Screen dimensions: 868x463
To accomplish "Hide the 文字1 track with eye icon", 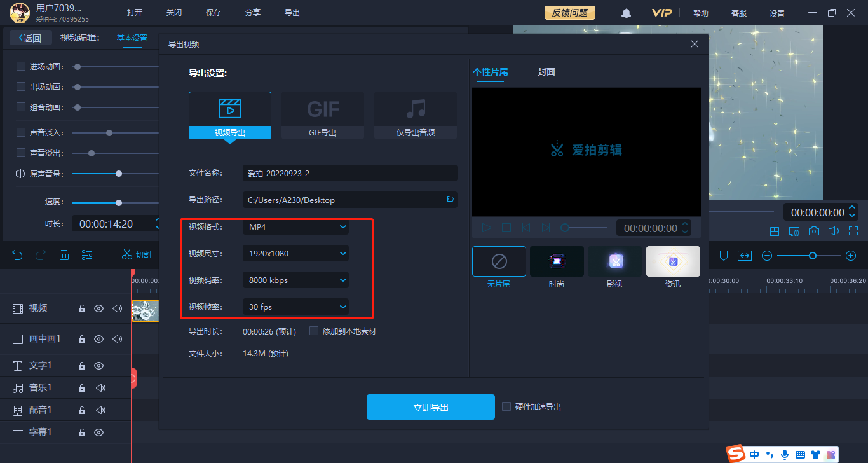I will point(98,366).
